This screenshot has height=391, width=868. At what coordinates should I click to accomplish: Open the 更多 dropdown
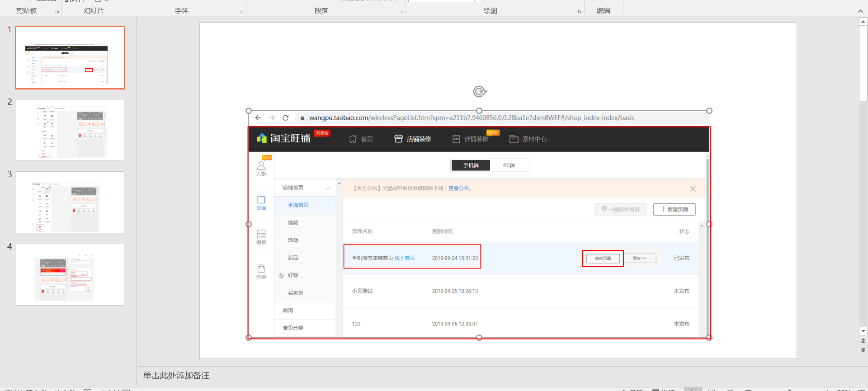(x=640, y=258)
